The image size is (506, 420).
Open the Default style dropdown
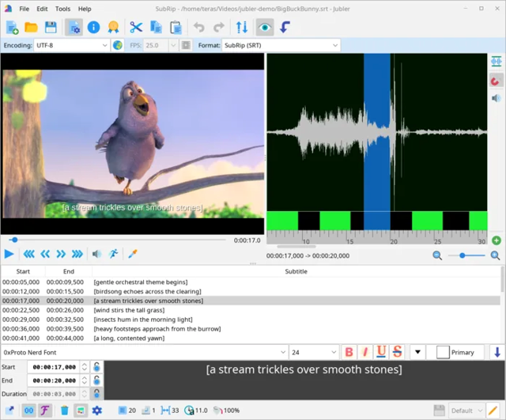pos(466,411)
